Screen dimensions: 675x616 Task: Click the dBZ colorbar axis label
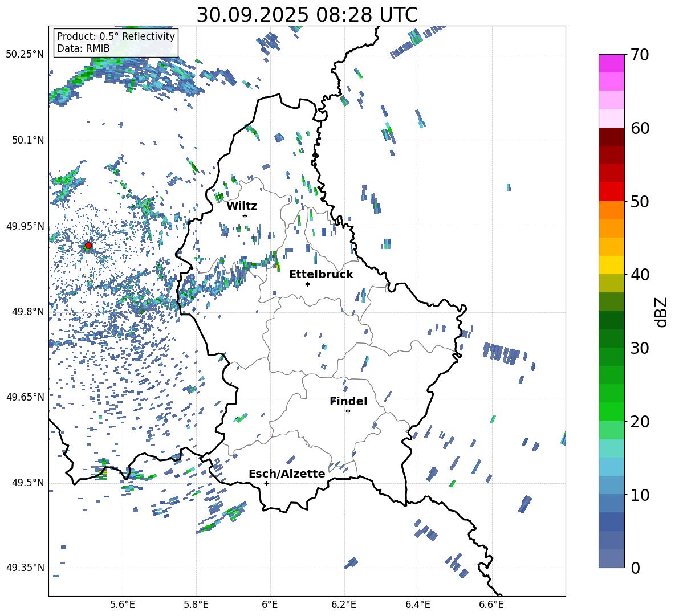(x=661, y=312)
